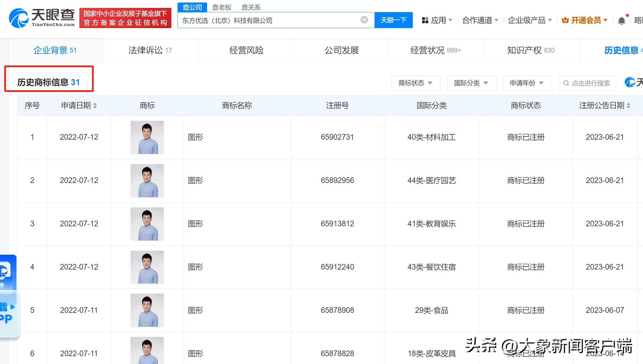Sort by registration announcement date arrows
Viewport: 643px width, 364px height.
[x=629, y=105]
